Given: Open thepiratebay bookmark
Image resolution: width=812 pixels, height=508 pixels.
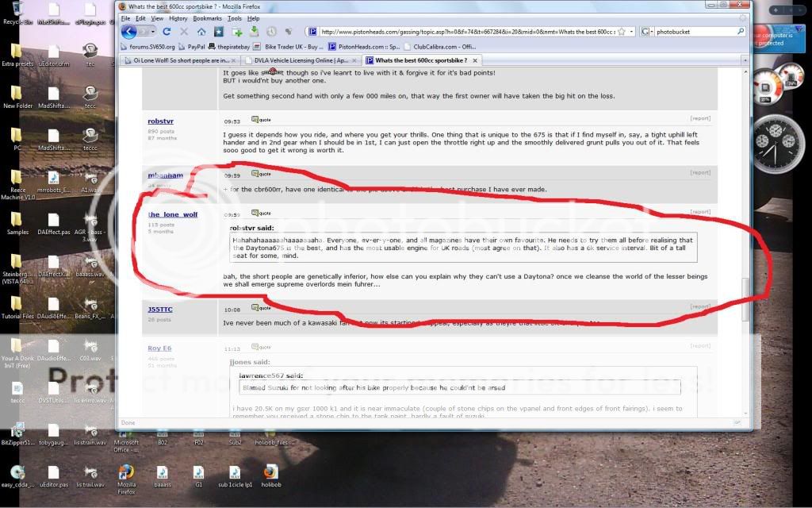Looking at the screenshot, I should click(229, 47).
